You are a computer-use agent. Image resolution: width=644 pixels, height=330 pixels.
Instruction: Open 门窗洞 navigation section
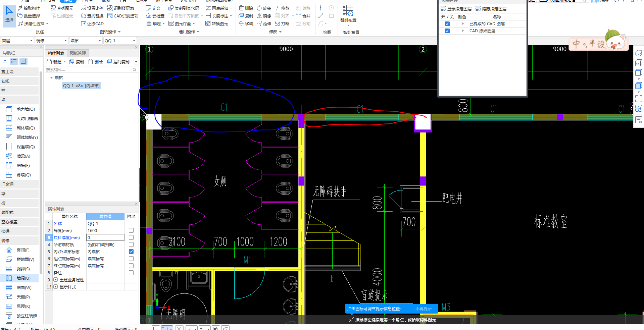(x=19, y=184)
